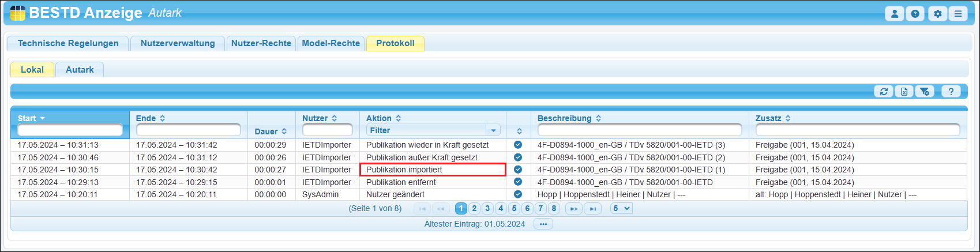Switch to Nutzer-Rechte tab

261,43
